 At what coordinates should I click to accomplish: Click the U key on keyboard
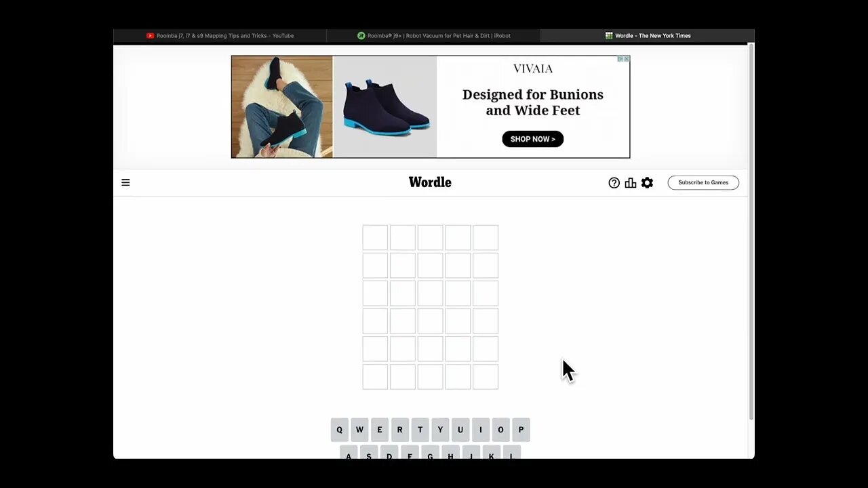(460, 430)
